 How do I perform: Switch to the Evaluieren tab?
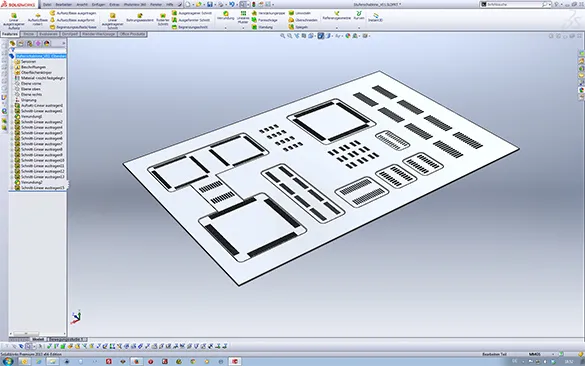click(49, 34)
